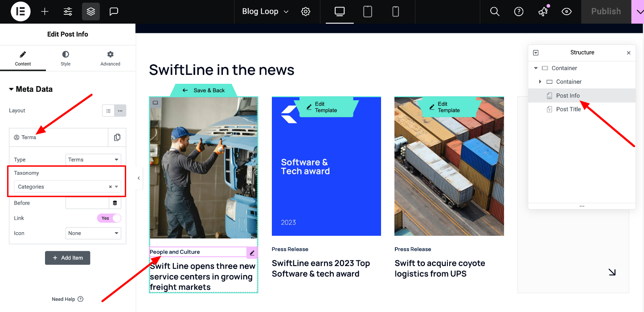Open Swift to acquire coyote post title
The image size is (644, 312).
tap(440, 268)
